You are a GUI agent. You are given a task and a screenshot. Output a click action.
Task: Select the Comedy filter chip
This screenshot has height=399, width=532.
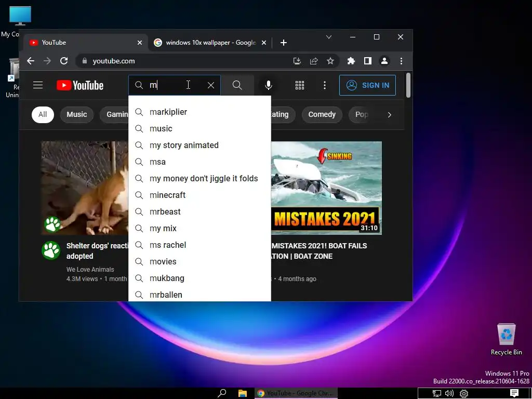coord(322,114)
